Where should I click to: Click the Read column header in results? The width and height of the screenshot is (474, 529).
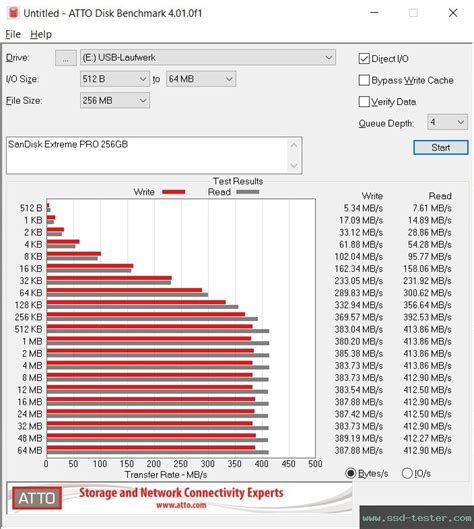(440, 196)
